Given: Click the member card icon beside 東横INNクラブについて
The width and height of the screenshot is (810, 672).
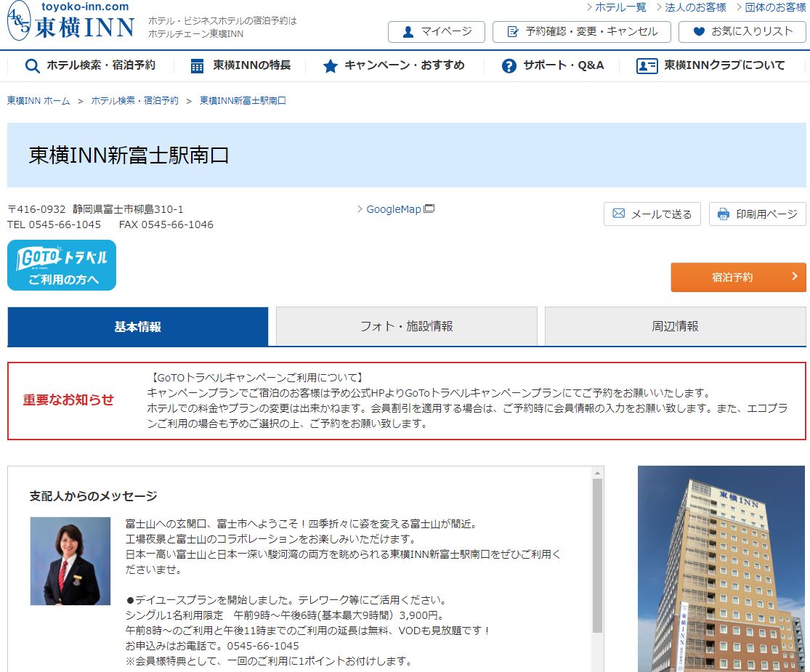Looking at the screenshot, I should [647, 65].
